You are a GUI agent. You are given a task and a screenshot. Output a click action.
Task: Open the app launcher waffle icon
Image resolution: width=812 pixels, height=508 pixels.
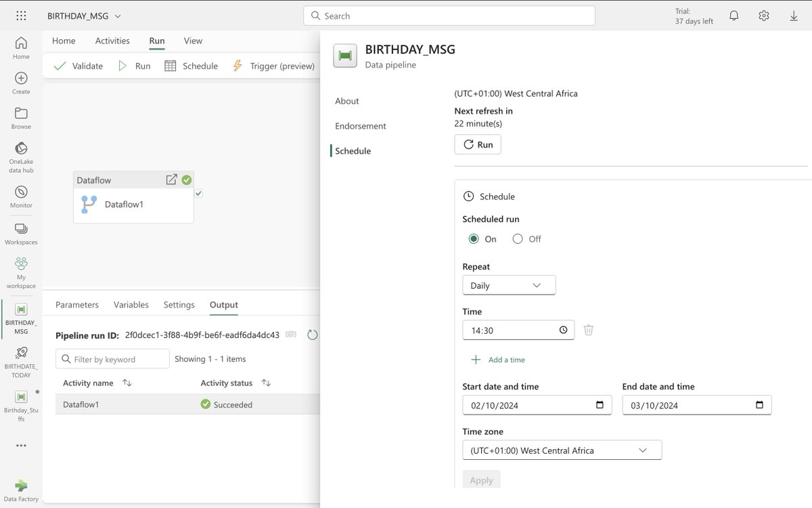point(21,16)
